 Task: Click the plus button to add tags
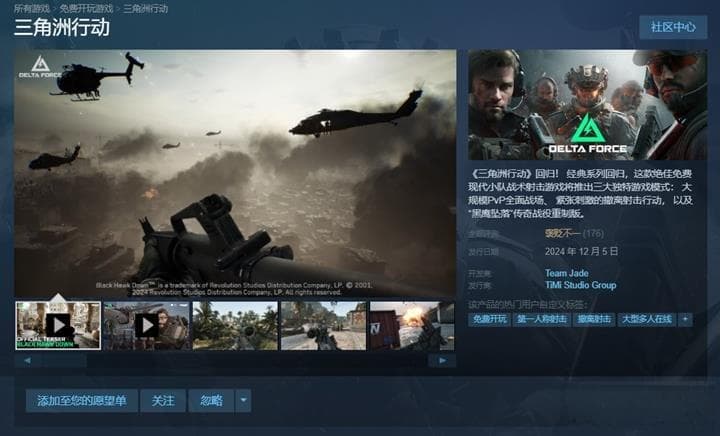pos(685,319)
